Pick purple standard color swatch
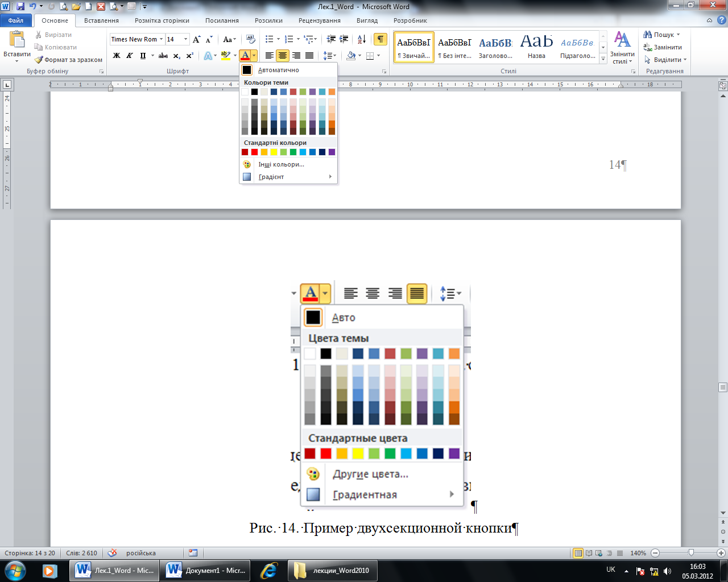This screenshot has height=582, width=728. [332, 152]
